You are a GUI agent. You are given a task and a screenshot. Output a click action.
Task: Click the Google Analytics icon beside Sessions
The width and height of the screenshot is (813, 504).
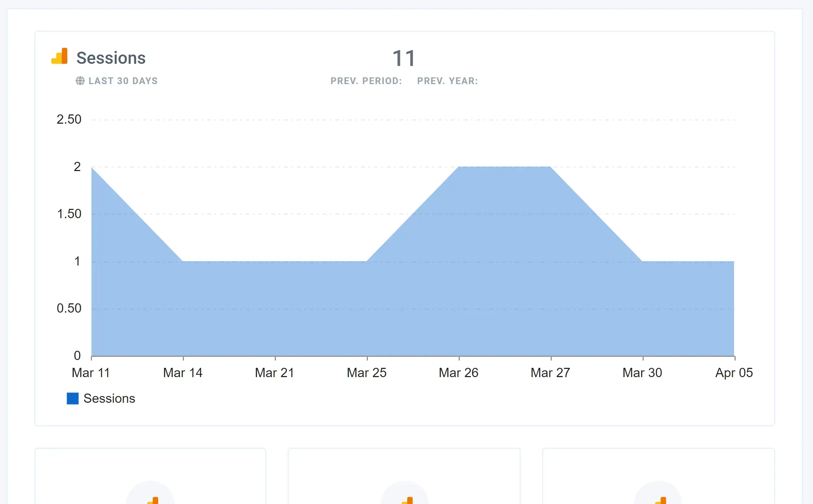60,56
